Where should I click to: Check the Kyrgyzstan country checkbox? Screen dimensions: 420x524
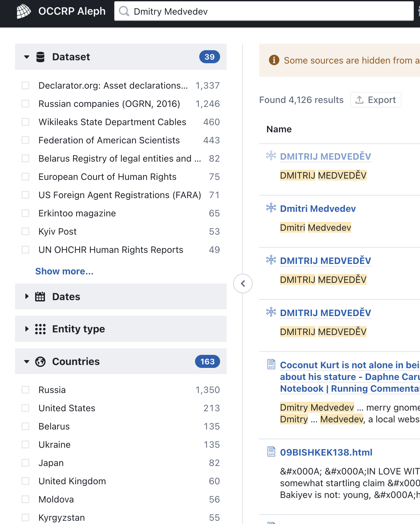25,517
